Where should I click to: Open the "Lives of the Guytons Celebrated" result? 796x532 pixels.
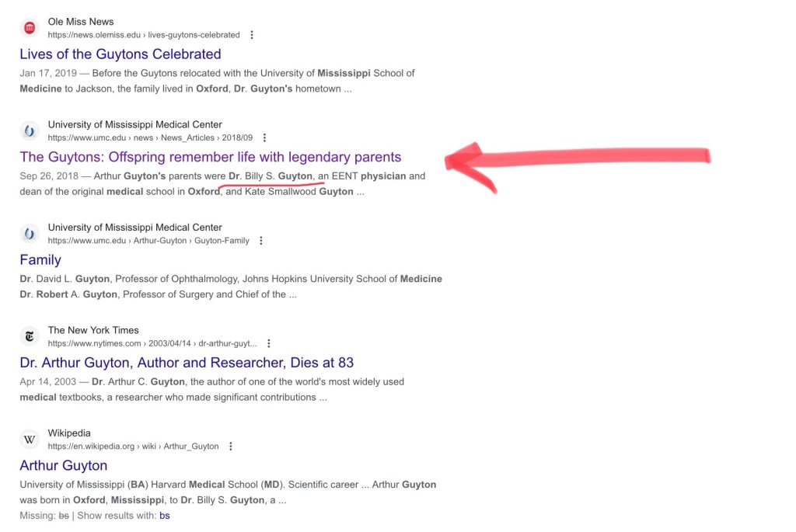(120, 54)
